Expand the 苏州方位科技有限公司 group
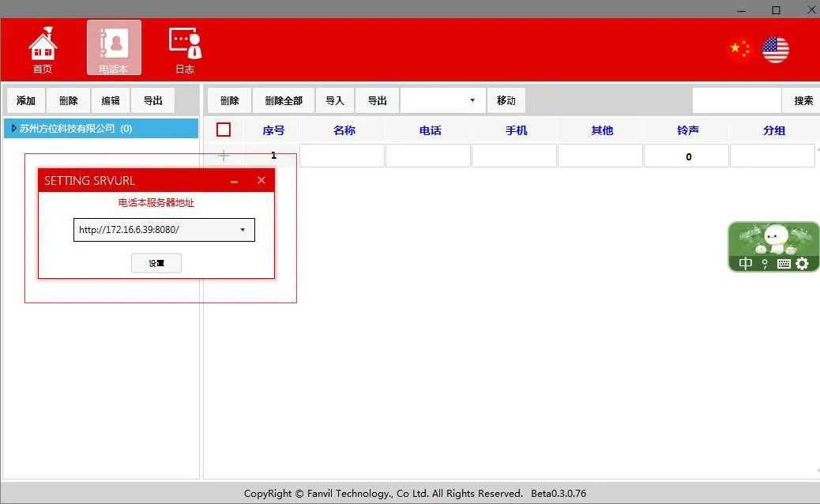Image resolution: width=820 pixels, height=504 pixels. click(x=12, y=128)
